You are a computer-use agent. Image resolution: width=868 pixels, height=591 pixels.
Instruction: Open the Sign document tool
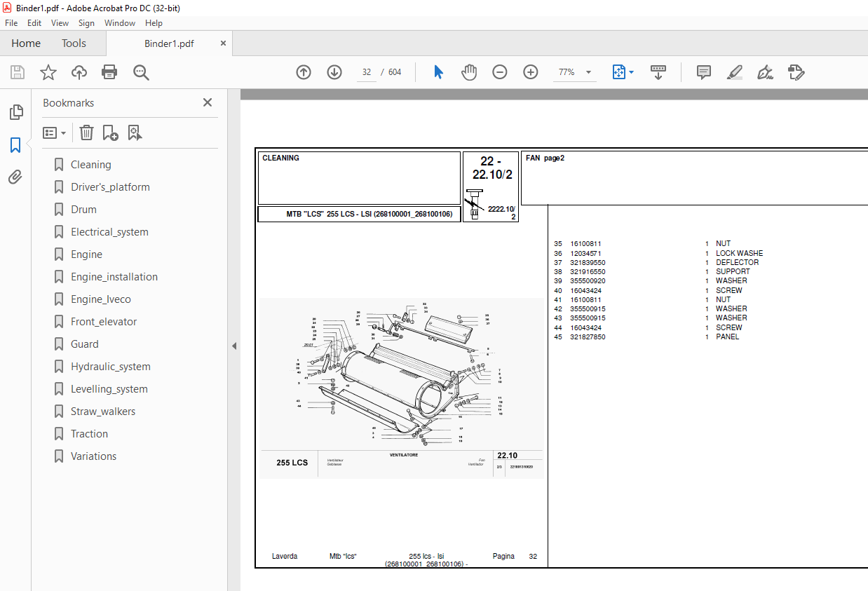coord(766,72)
